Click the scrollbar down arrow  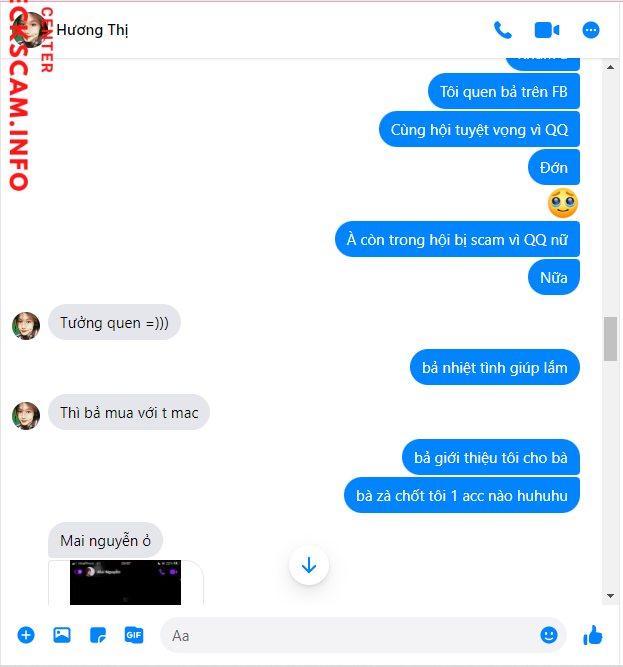point(611,596)
